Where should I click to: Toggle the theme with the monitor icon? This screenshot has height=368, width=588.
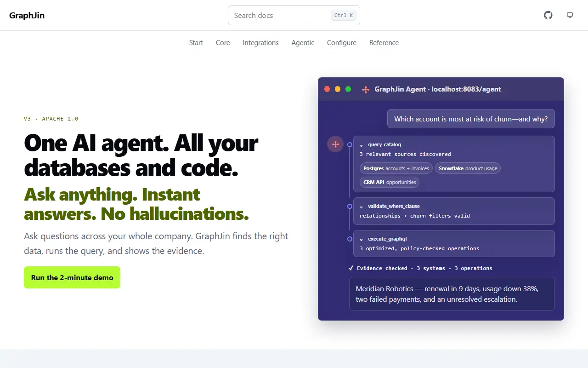click(570, 15)
